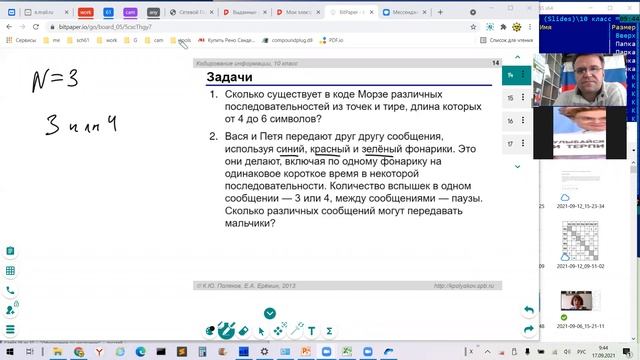Select the text T tool

pyautogui.click(x=312, y=331)
